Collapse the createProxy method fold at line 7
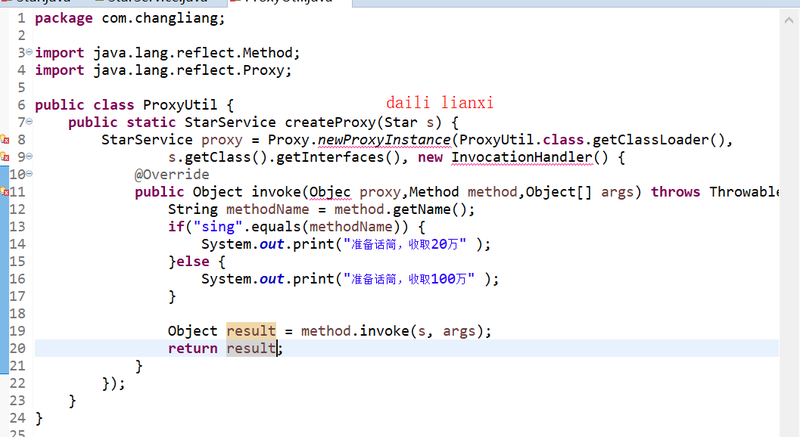The width and height of the screenshot is (800, 437). (x=29, y=121)
